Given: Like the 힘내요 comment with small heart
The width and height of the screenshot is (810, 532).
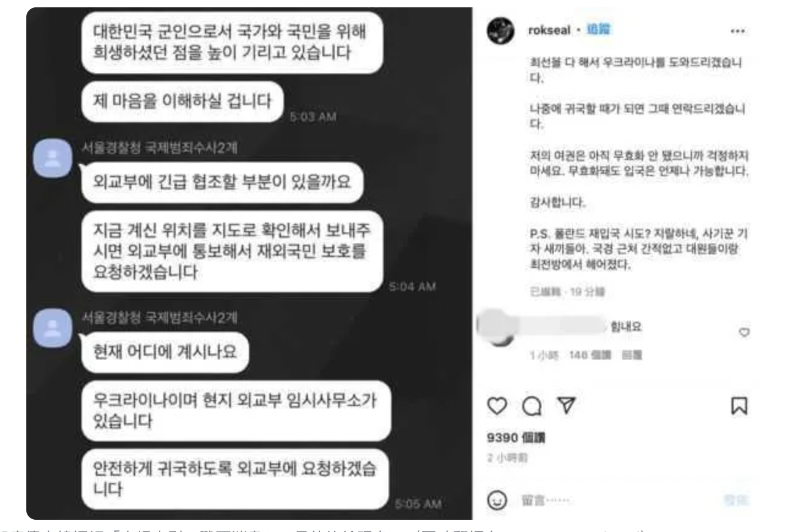Looking at the screenshot, I should (745, 332).
